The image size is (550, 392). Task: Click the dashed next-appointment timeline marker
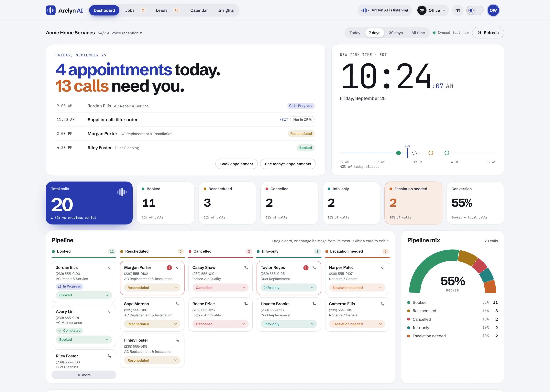414,153
